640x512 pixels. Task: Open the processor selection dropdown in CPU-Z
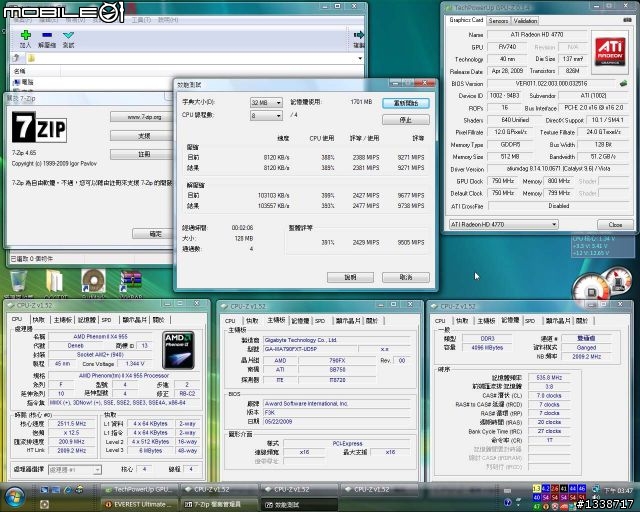75,470
